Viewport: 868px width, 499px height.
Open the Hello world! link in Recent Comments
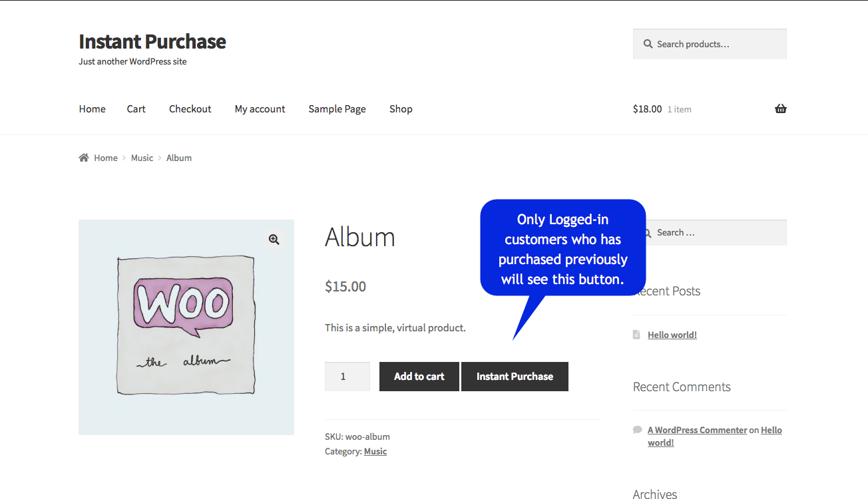coord(715,436)
